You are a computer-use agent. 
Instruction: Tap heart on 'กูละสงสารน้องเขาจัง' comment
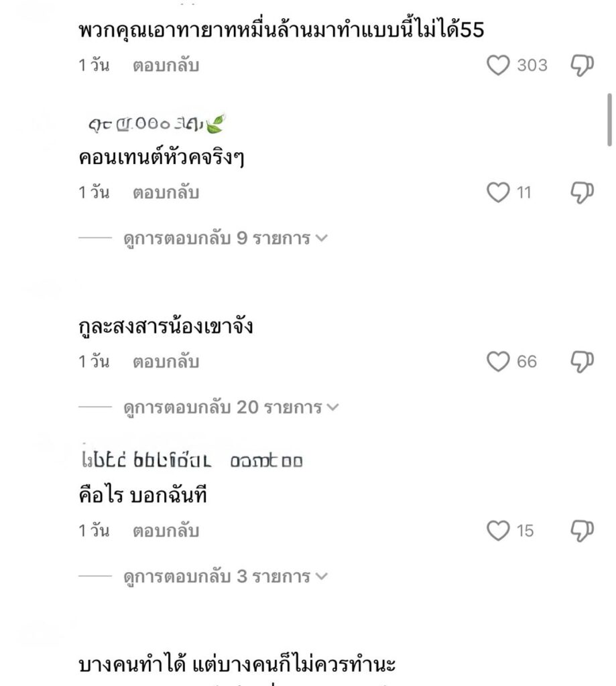[498, 362]
